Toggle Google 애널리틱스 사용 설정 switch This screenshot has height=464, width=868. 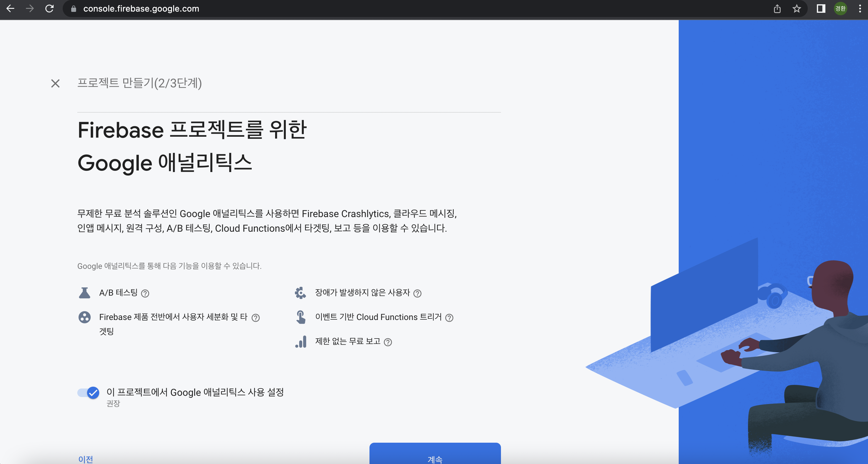tap(89, 392)
